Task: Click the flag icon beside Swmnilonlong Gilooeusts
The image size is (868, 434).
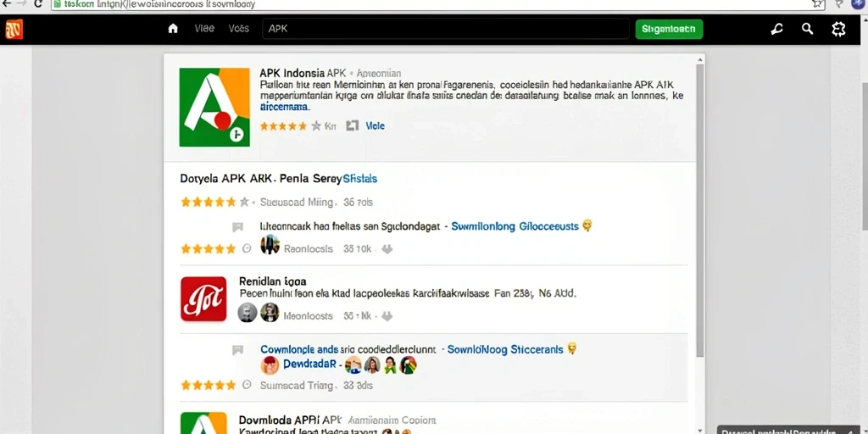Action: pyautogui.click(x=237, y=227)
